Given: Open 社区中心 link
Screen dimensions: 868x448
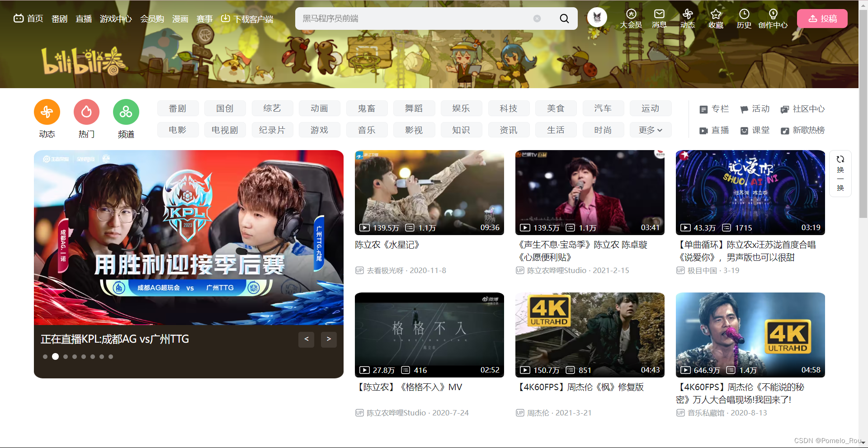Looking at the screenshot, I should [802, 109].
